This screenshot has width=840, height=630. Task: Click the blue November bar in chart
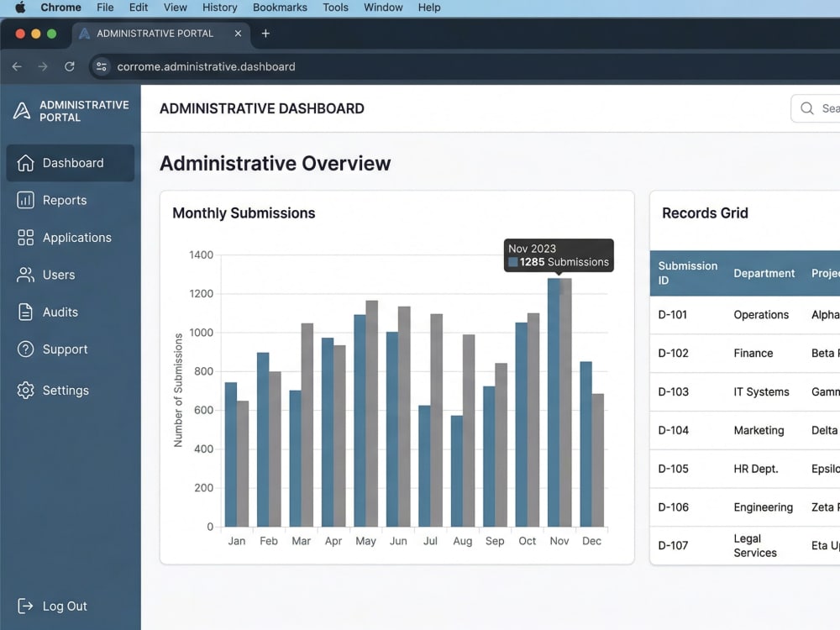click(554, 402)
